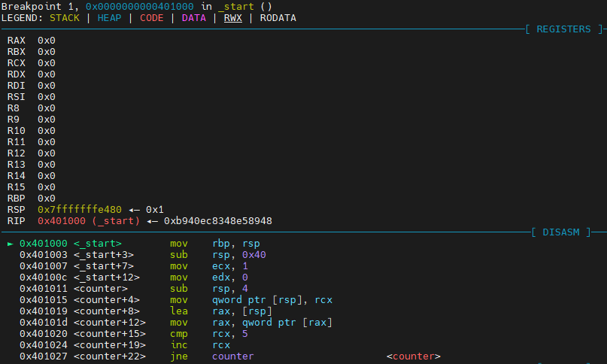Select the RSI register row
Viewport: 607px width, 364px height.
click(x=32, y=96)
